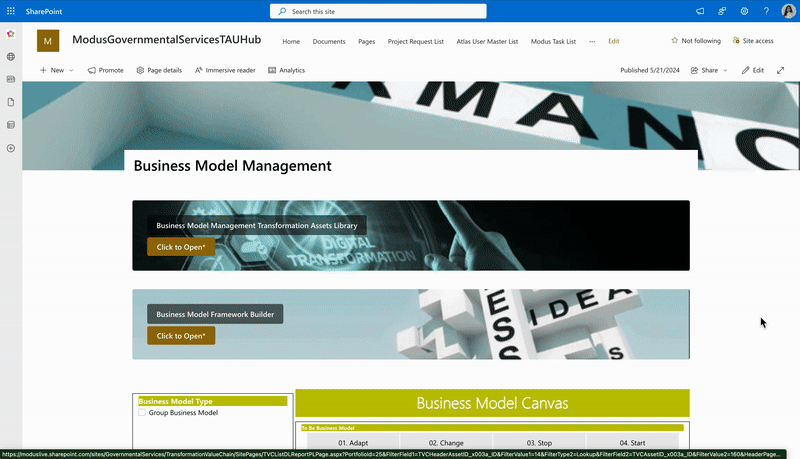This screenshot has width=800, height=459.
Task: Click the Search this site box
Action: coord(378,11)
